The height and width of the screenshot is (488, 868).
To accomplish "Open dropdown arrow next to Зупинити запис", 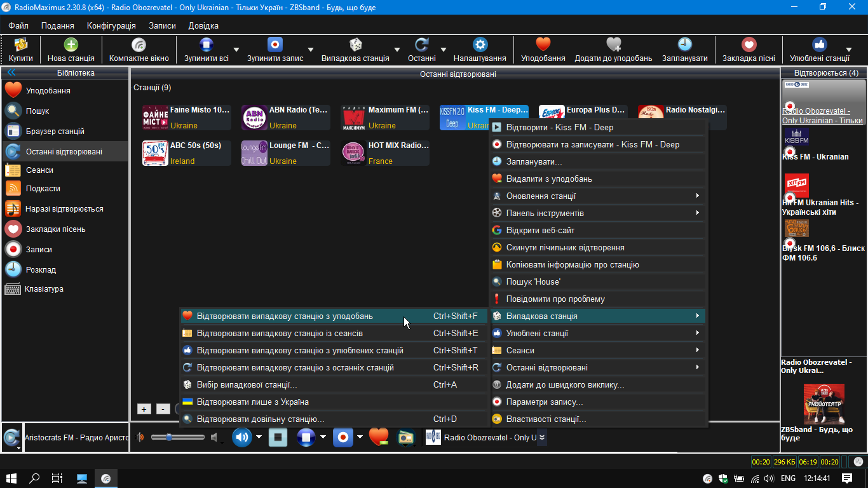I will [x=311, y=50].
